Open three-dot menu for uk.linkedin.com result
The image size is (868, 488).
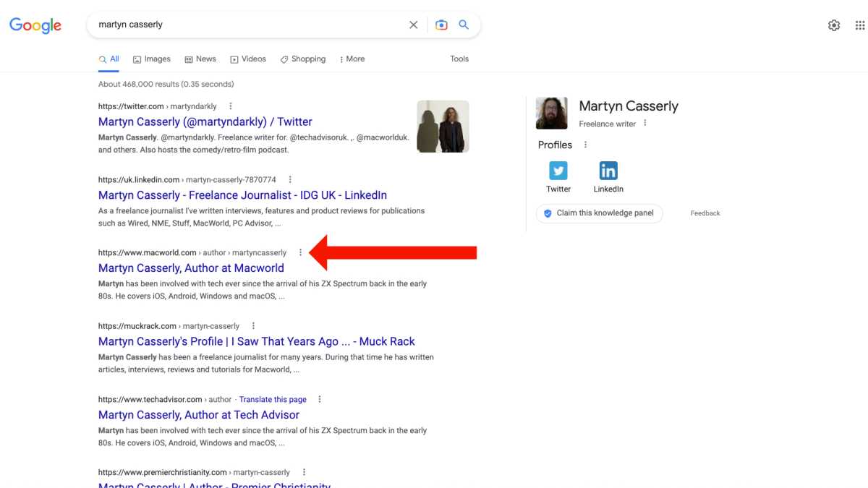(x=290, y=179)
